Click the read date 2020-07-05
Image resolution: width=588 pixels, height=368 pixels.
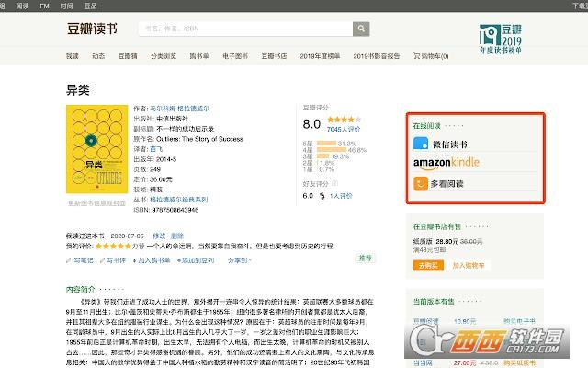(x=127, y=236)
